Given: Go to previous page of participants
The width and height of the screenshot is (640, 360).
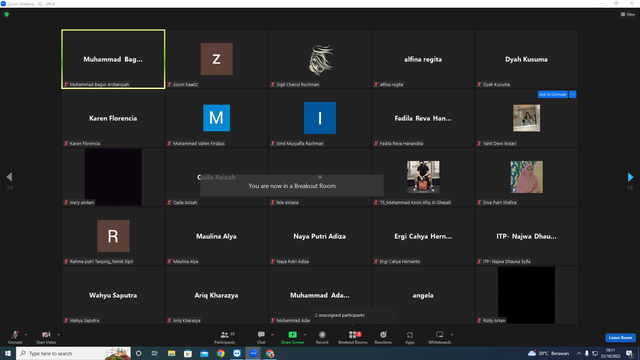Looking at the screenshot, I should click(x=9, y=177).
